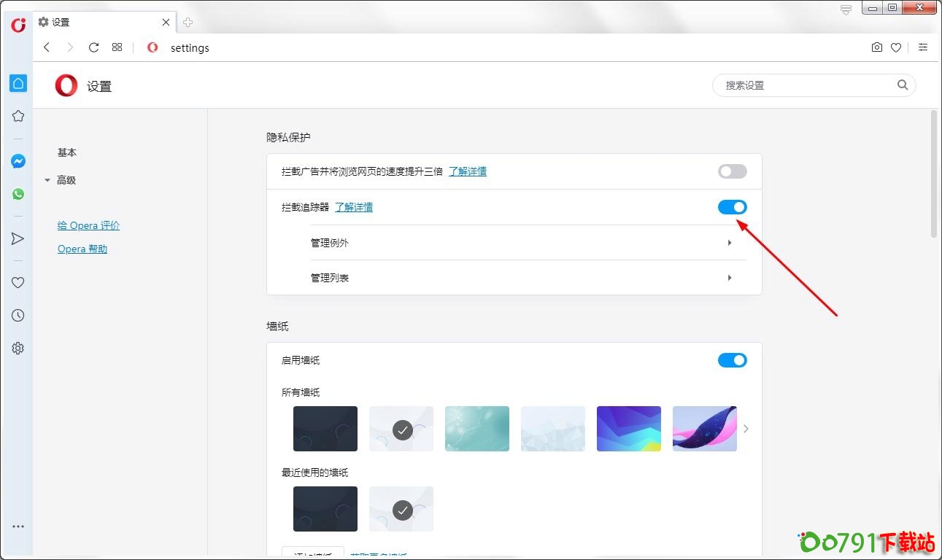Reload the settings page
Image resolution: width=942 pixels, height=560 pixels.
coord(93,47)
